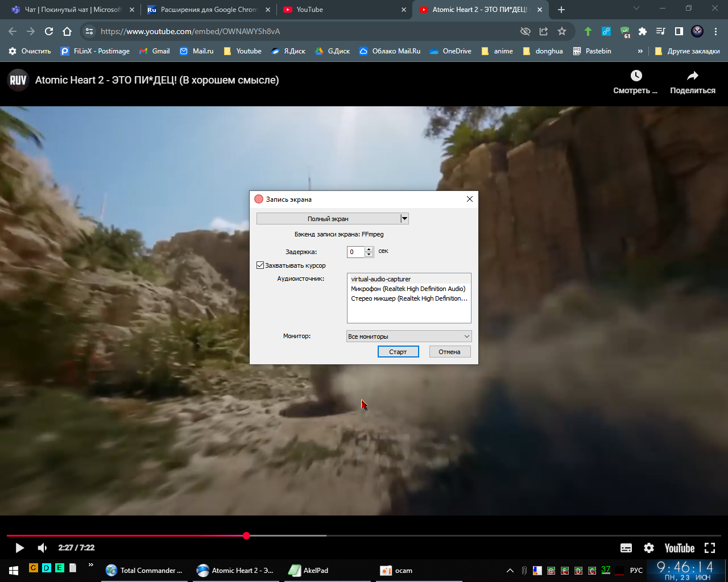Expand the taskbar quick launch overflow chevron

90,565
